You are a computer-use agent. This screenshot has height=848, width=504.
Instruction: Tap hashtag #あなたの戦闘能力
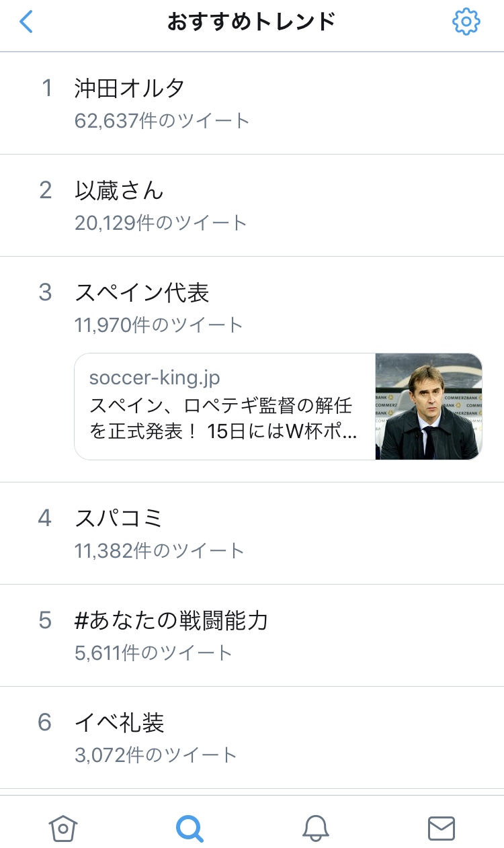[171, 620]
